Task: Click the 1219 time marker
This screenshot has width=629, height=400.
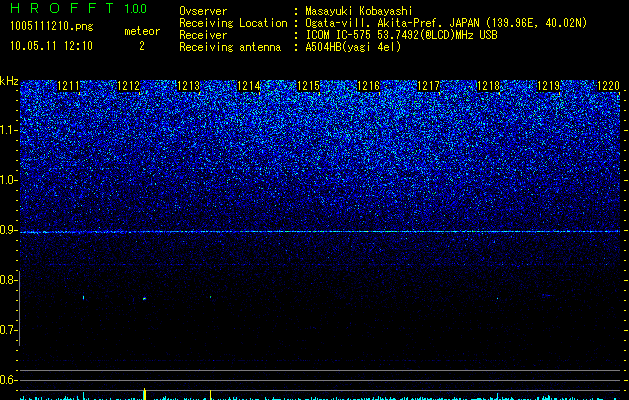Action: pyautogui.click(x=548, y=86)
